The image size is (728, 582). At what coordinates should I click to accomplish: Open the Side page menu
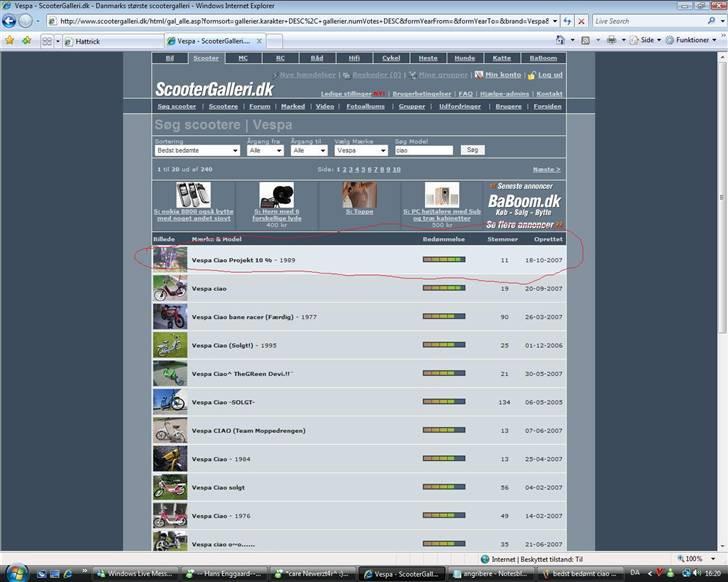click(x=646, y=40)
